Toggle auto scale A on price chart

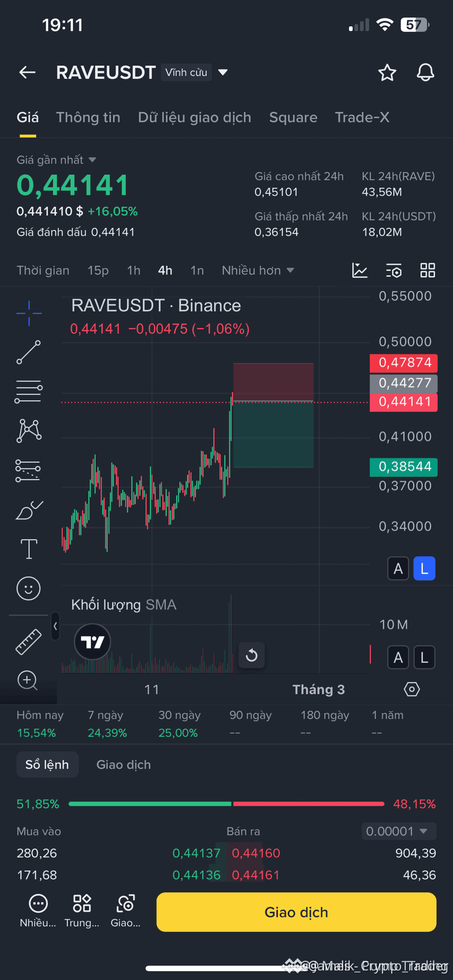pyautogui.click(x=398, y=569)
